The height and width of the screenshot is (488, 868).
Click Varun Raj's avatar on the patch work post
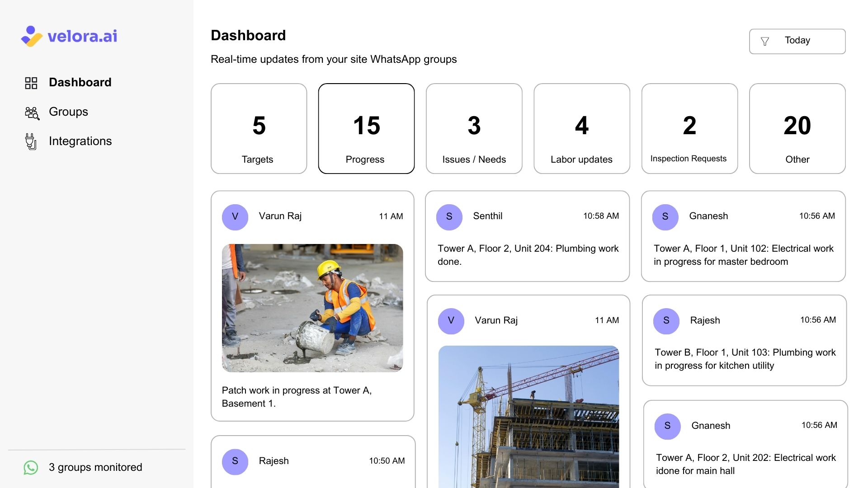(235, 217)
